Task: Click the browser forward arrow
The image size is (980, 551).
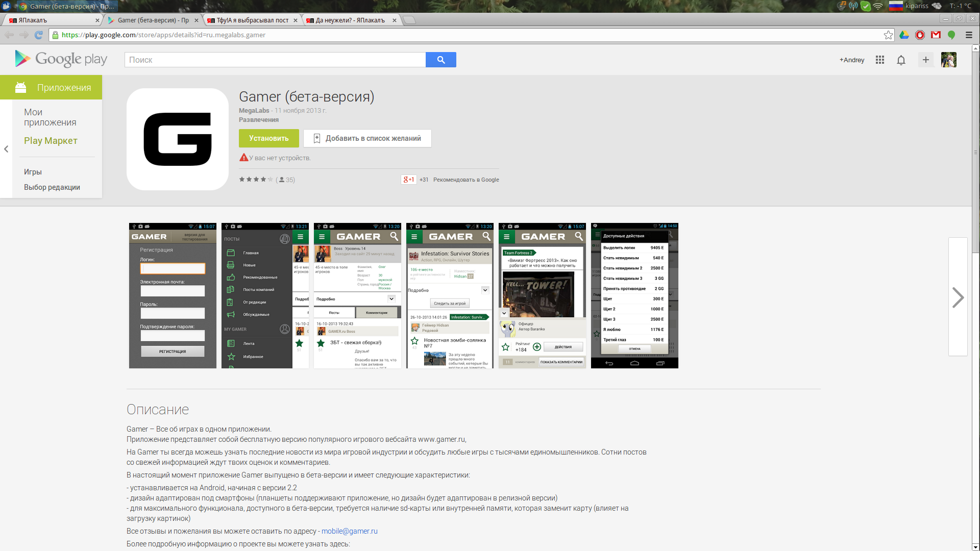Action: click(24, 35)
